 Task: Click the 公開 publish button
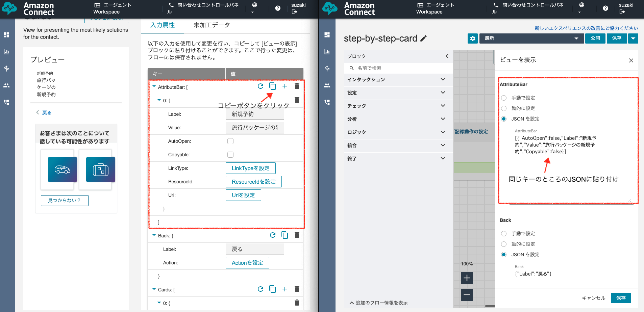point(595,38)
